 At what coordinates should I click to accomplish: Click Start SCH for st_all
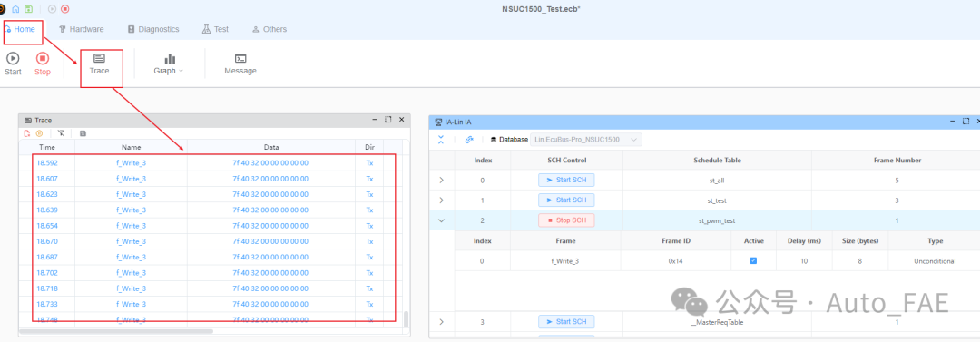tap(566, 180)
